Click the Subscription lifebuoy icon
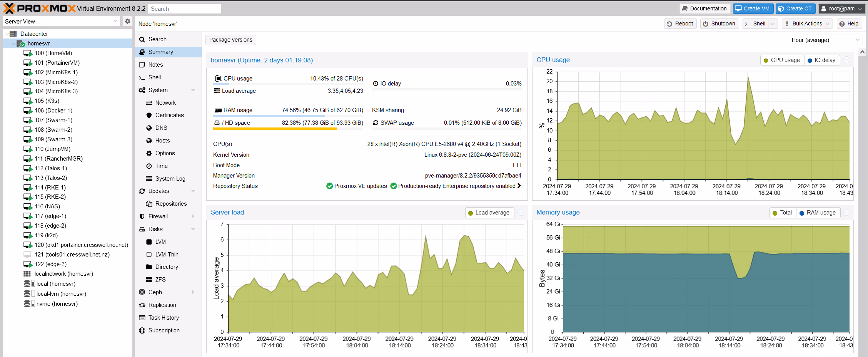868x357 pixels. (x=142, y=330)
